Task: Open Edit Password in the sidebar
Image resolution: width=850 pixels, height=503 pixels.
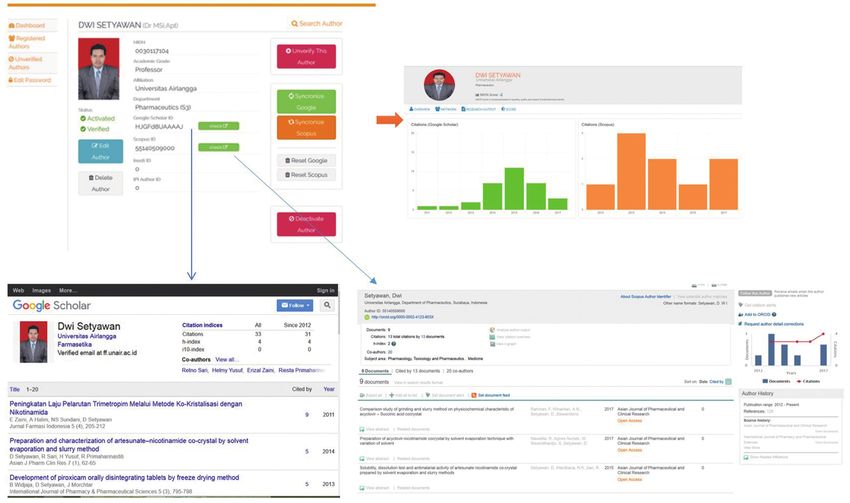Action: (x=30, y=80)
